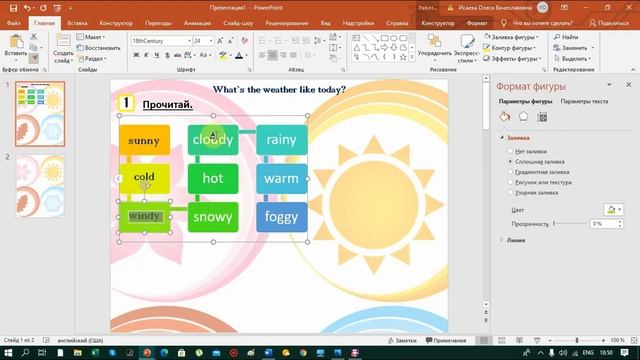Click the Найти find button
640x360 pixels.
click(566, 37)
